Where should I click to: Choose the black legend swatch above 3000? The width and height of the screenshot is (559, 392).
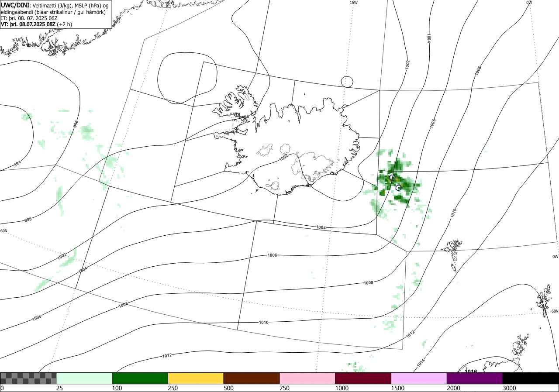click(x=531, y=378)
